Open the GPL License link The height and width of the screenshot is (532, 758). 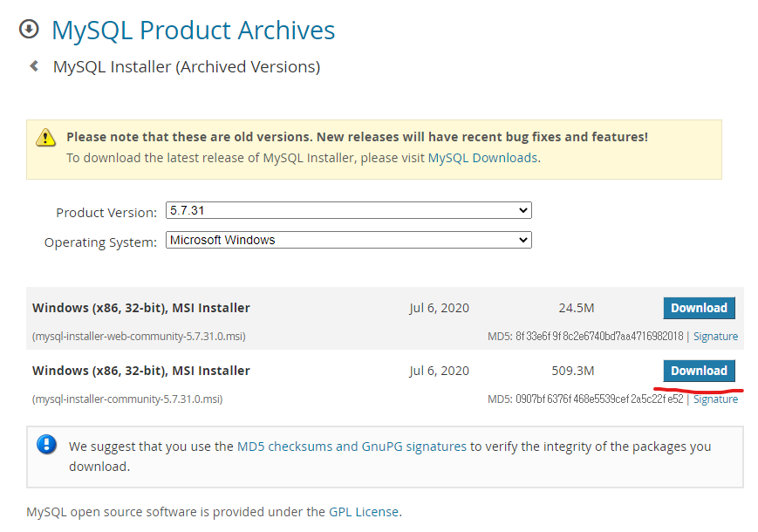tap(364, 512)
